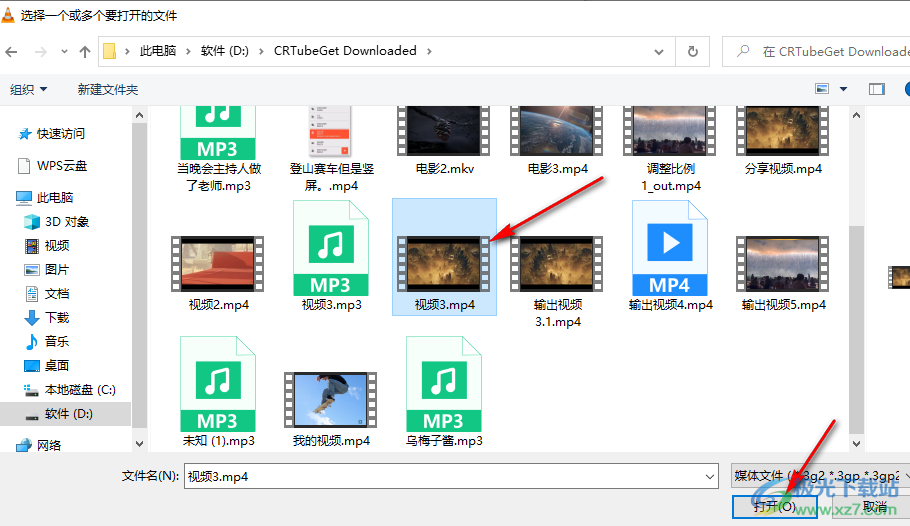Click the address bar folder icon
910x526 pixels.
[109, 51]
